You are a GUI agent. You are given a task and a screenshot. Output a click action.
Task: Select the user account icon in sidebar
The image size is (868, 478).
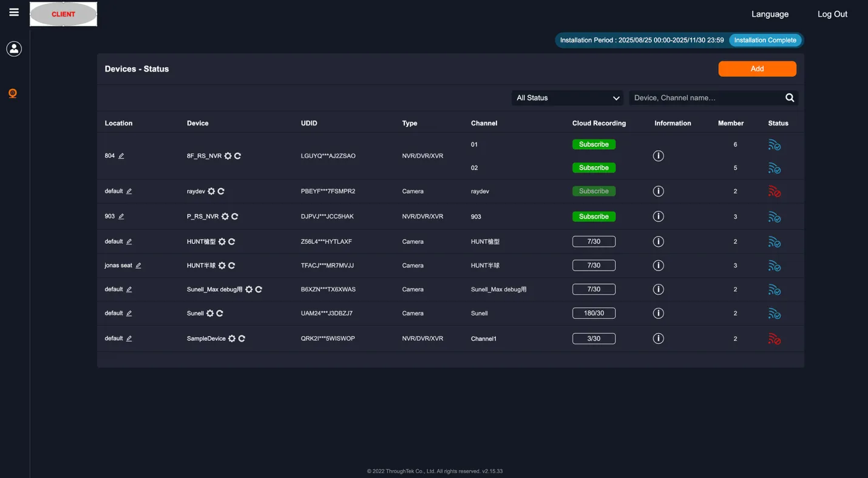point(14,49)
